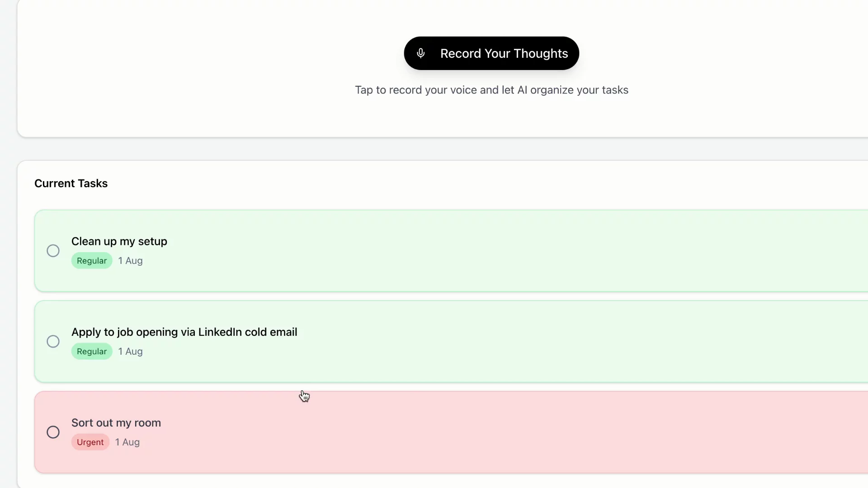Click the Regular badge on the LinkedIn task
Viewport: 868px width, 488px height.
(x=92, y=352)
